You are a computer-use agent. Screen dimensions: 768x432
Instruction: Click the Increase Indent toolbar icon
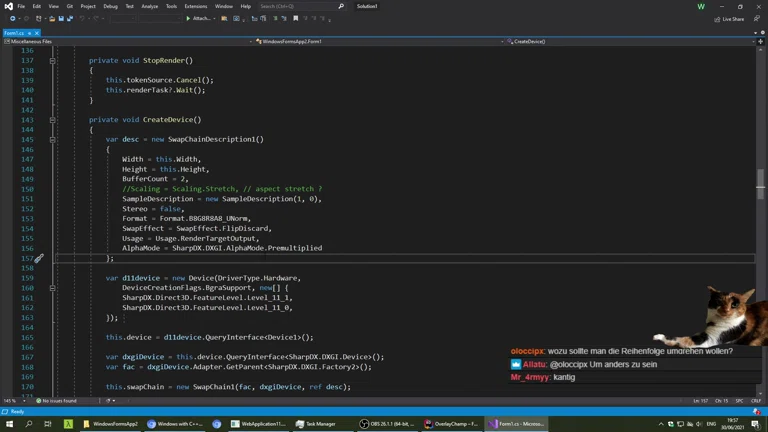pos(264,19)
